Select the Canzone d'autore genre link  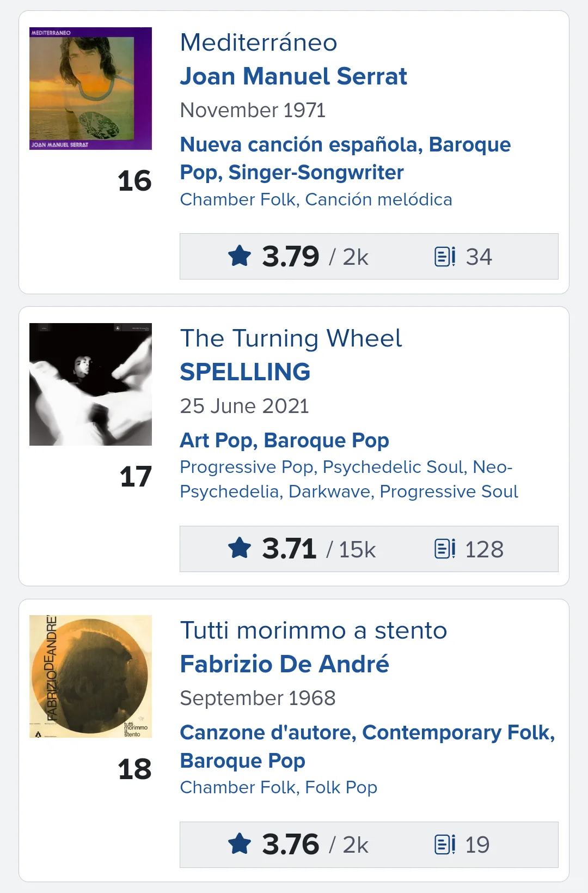click(268, 733)
